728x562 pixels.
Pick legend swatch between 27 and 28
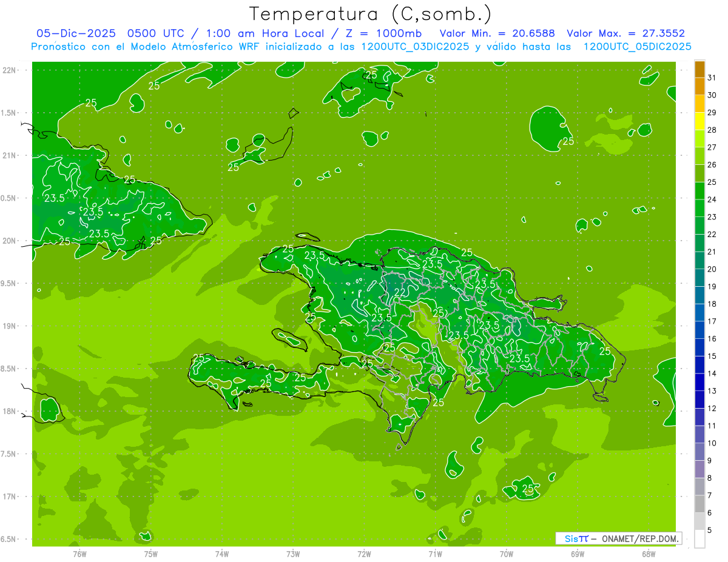click(x=699, y=139)
